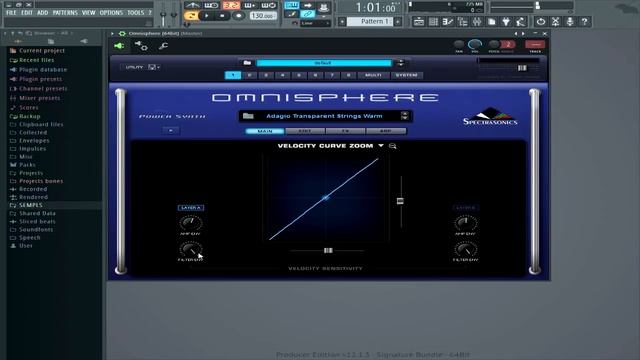Select the previous pattern with the left-hand button
This screenshot has width=640, height=360.
click(342, 21)
